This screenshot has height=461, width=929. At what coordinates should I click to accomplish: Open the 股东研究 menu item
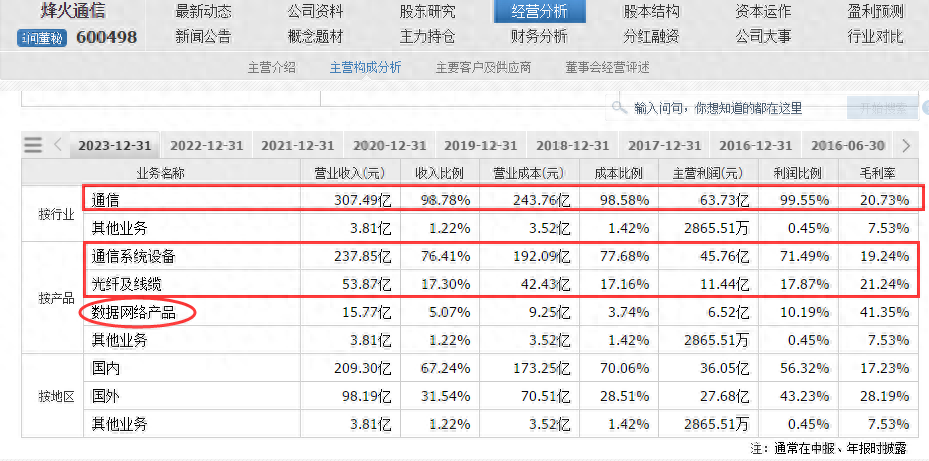coord(428,11)
